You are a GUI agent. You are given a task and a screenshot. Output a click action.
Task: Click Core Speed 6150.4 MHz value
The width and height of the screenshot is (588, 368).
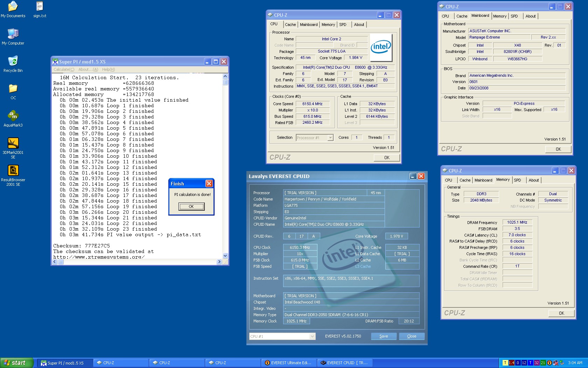(x=312, y=104)
